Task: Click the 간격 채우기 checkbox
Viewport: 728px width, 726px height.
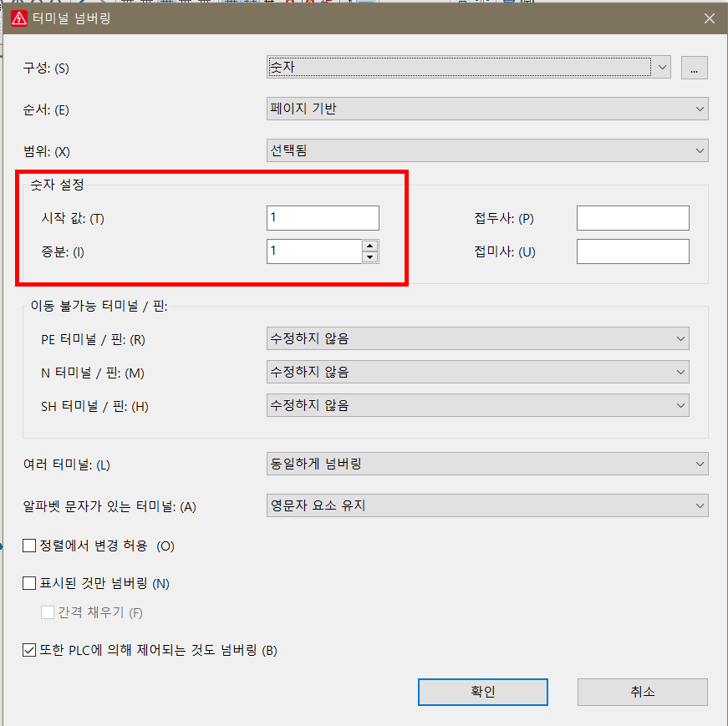Action: 48,612
